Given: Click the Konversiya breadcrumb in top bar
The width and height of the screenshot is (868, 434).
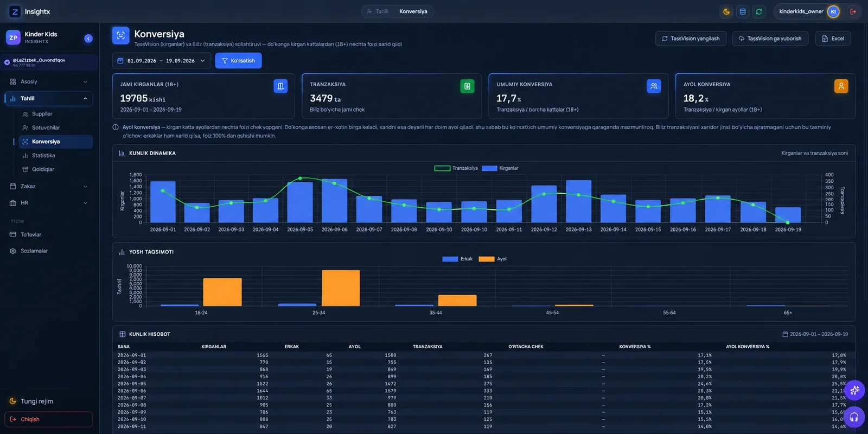Looking at the screenshot, I should [413, 11].
